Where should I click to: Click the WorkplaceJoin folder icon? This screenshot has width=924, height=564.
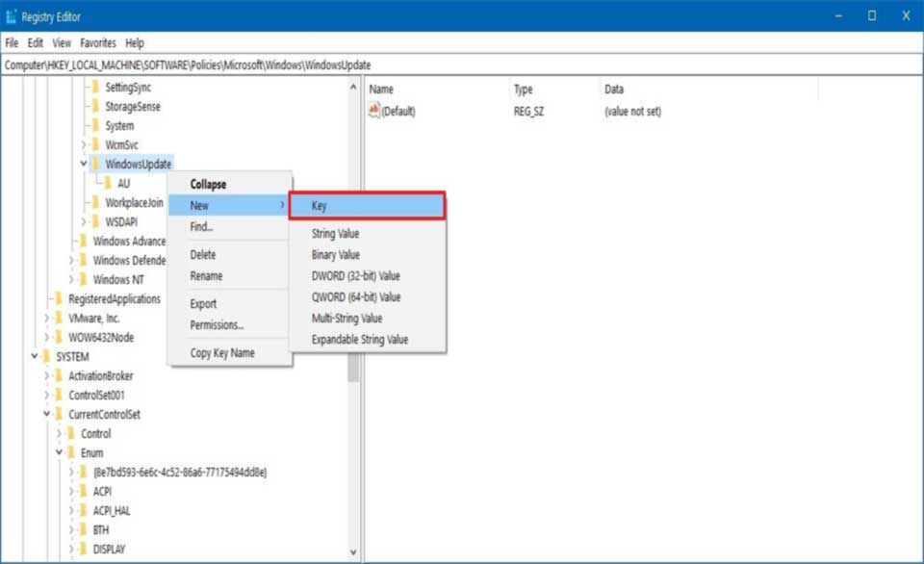[95, 202]
